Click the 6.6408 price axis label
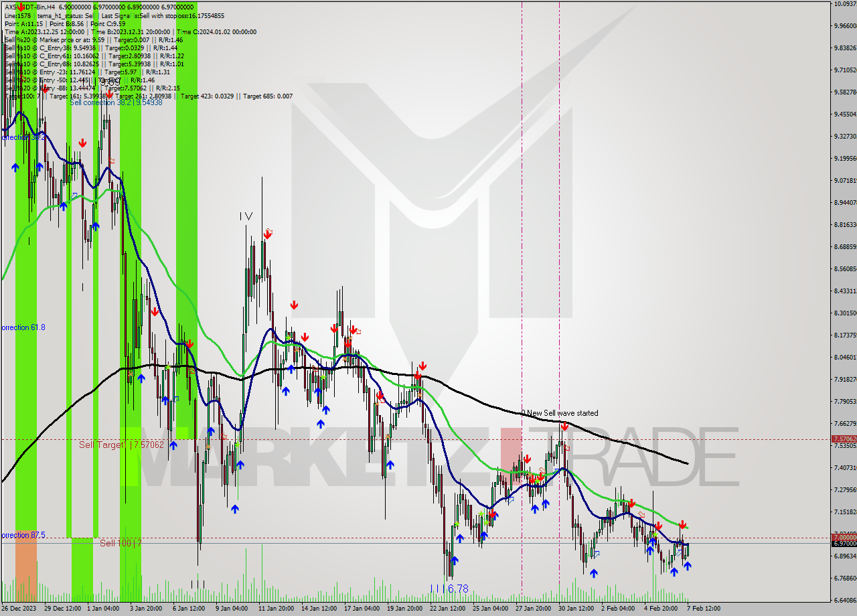The image size is (857, 616). pos(844,601)
